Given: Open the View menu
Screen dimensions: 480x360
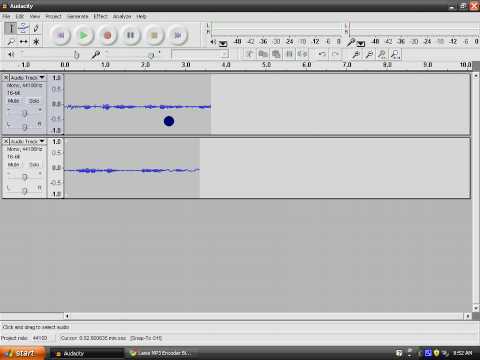Looking at the screenshot, I should [35, 16].
